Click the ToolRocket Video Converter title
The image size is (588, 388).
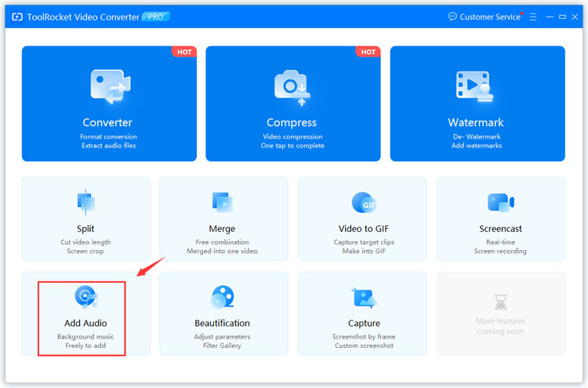[x=83, y=17]
